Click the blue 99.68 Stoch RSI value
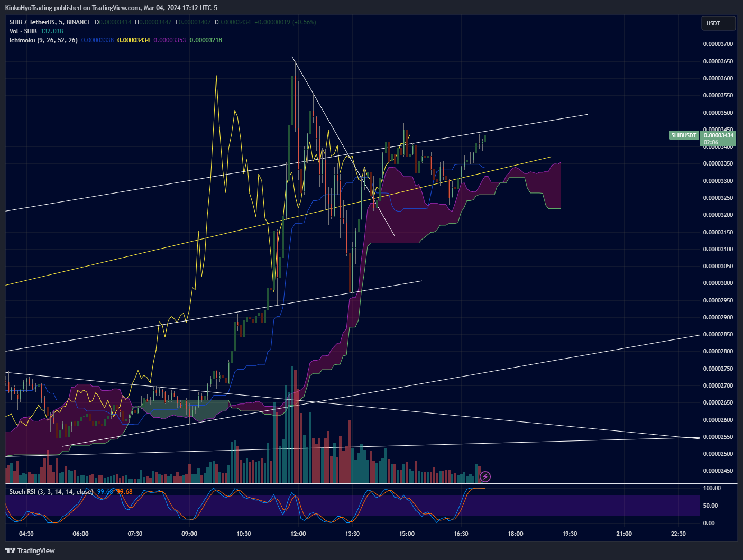743x560 pixels. [x=105, y=492]
